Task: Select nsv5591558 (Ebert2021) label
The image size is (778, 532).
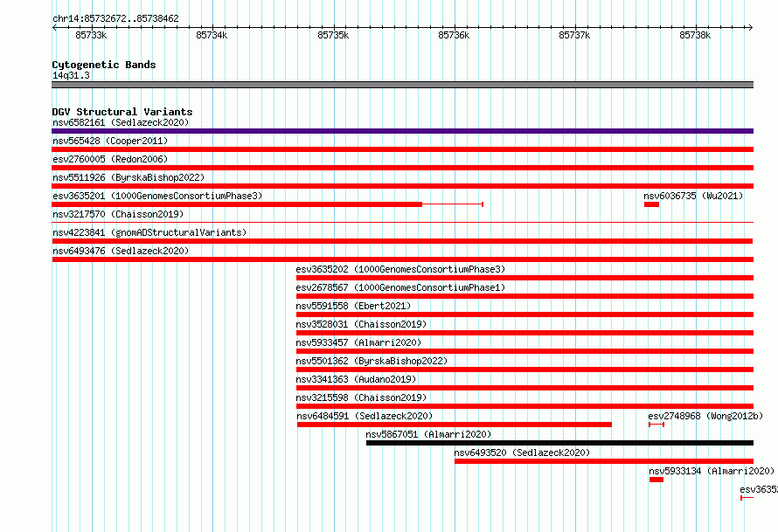Action: tap(353, 306)
